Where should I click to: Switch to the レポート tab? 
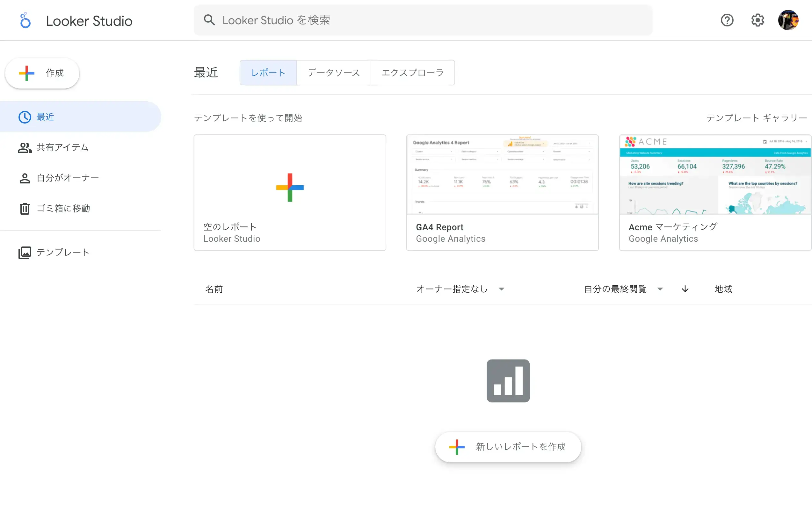click(x=268, y=73)
